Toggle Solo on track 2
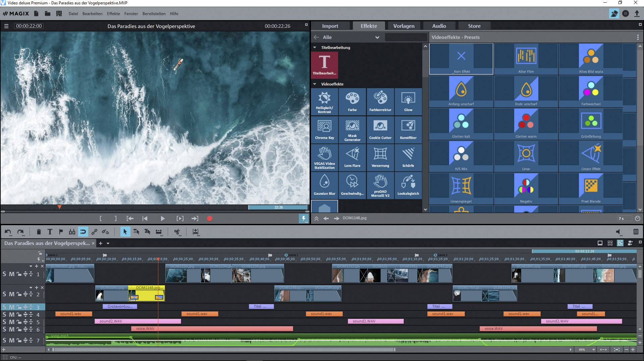This screenshot has width=644, height=361. [x=4, y=294]
